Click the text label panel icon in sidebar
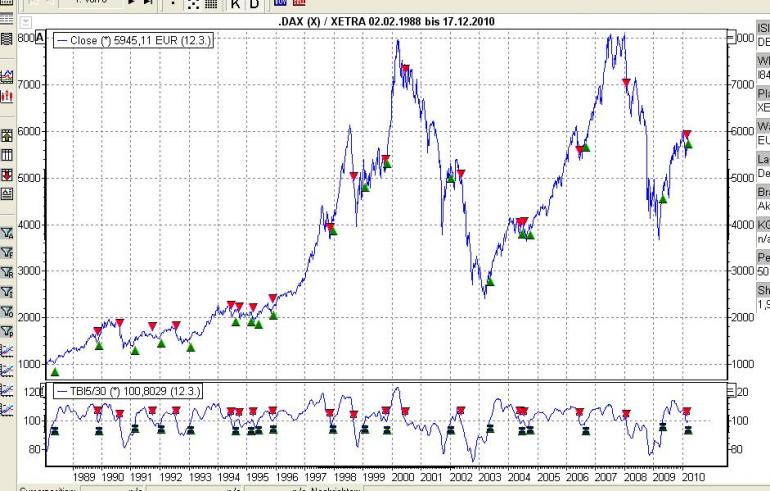The height and width of the screenshot is (491, 770). pyautogui.click(x=6, y=194)
